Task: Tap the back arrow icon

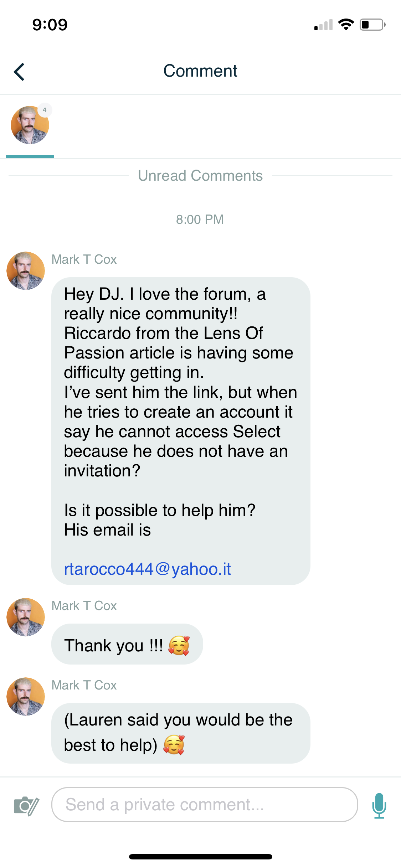Action: pos(20,72)
